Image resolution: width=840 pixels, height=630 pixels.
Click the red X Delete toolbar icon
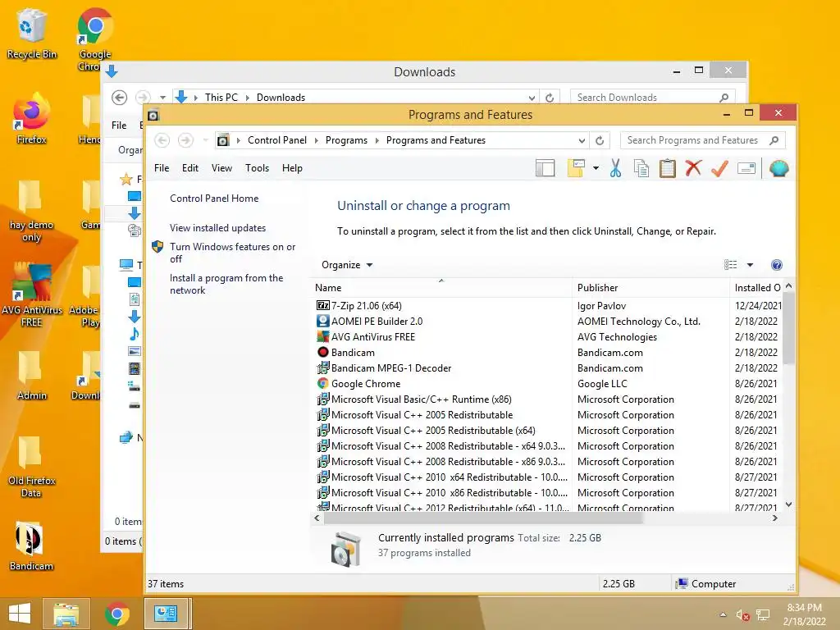(x=693, y=168)
